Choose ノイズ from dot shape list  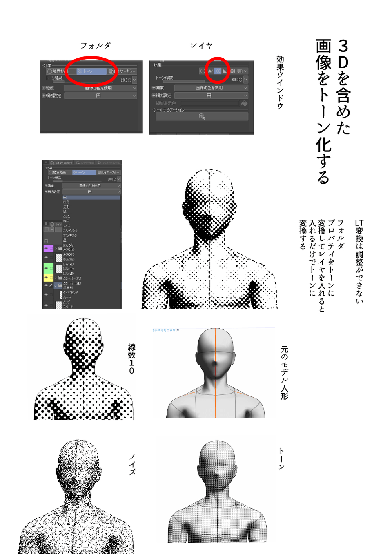click(x=67, y=226)
